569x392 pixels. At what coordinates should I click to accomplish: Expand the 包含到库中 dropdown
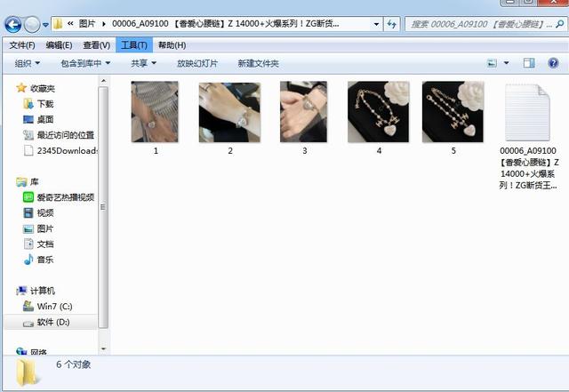(85, 63)
